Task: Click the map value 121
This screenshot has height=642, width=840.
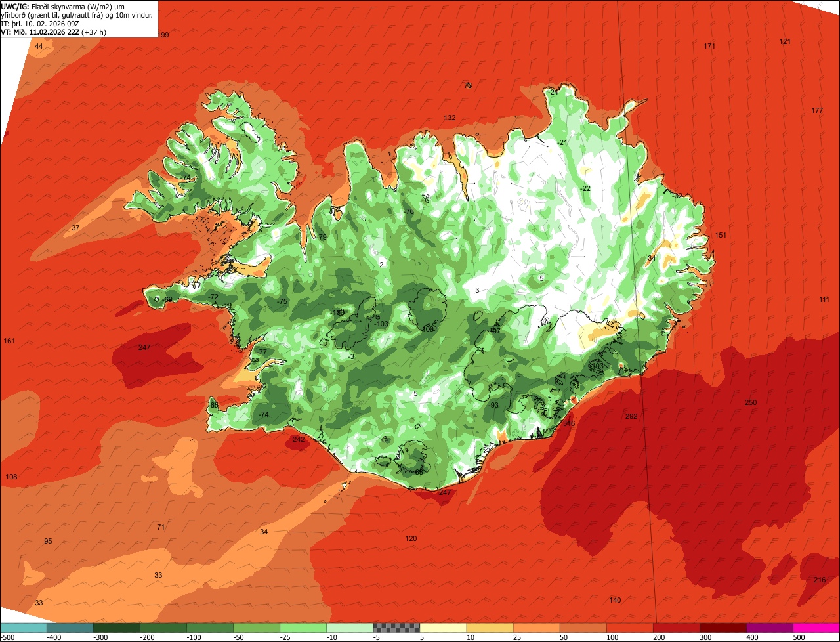Action: 785,41
